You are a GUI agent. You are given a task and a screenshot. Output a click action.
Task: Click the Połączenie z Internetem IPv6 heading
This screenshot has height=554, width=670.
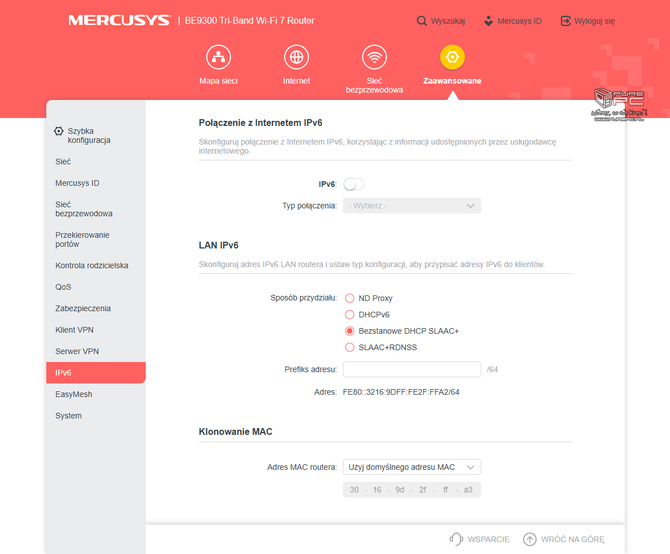(260, 123)
